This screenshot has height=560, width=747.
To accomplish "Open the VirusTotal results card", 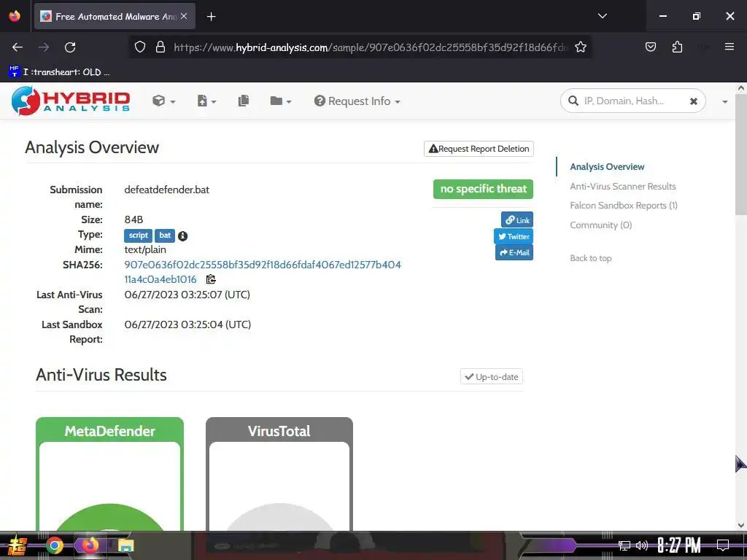I will [279, 474].
